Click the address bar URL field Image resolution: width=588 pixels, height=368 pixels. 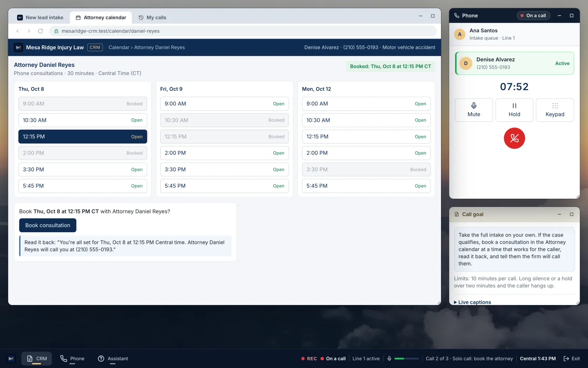click(x=243, y=31)
